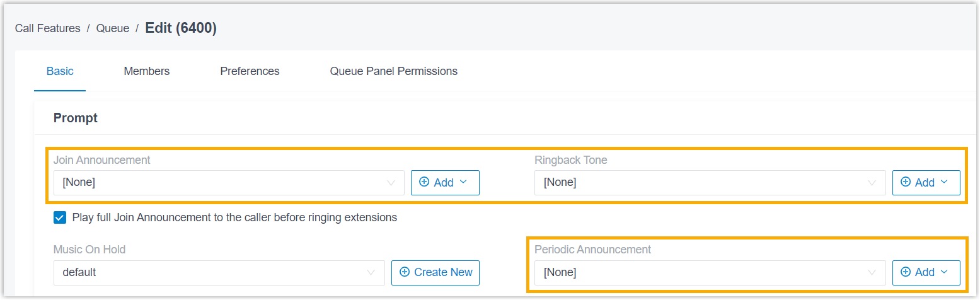Click chevron arrow on Periodic Announcement Add button

[x=944, y=272]
